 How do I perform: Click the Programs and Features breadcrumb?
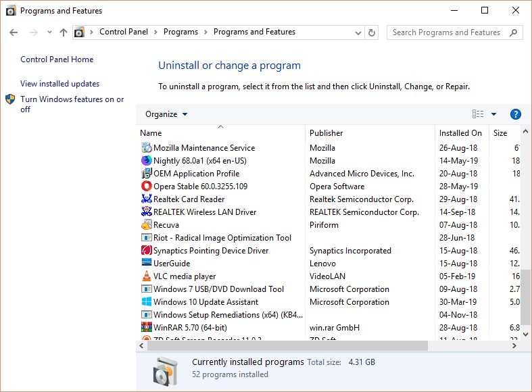pyautogui.click(x=254, y=32)
